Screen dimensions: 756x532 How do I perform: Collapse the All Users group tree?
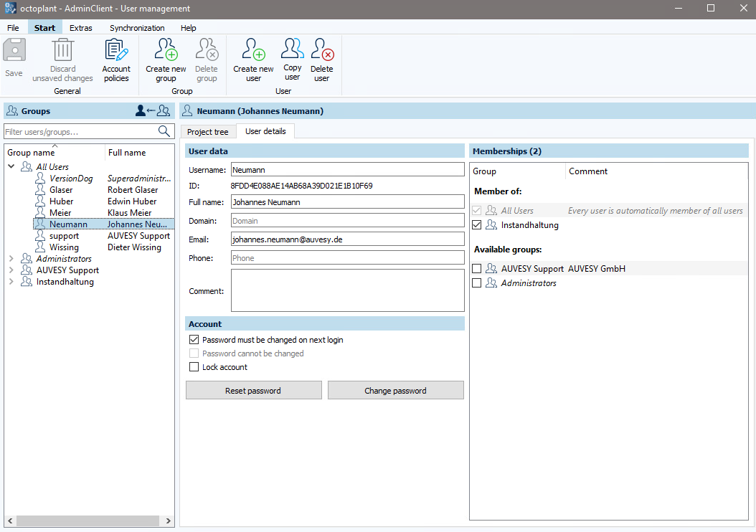coord(11,166)
